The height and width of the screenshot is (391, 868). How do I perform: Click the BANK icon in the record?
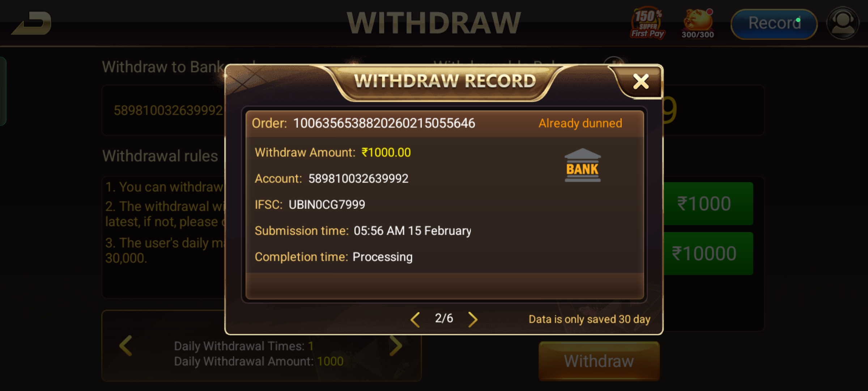tap(582, 165)
